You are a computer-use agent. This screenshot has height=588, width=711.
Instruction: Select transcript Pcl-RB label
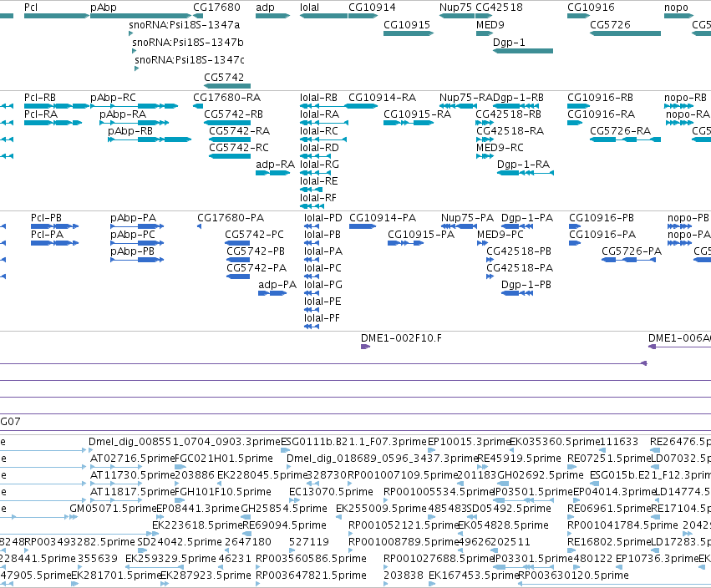point(40,98)
